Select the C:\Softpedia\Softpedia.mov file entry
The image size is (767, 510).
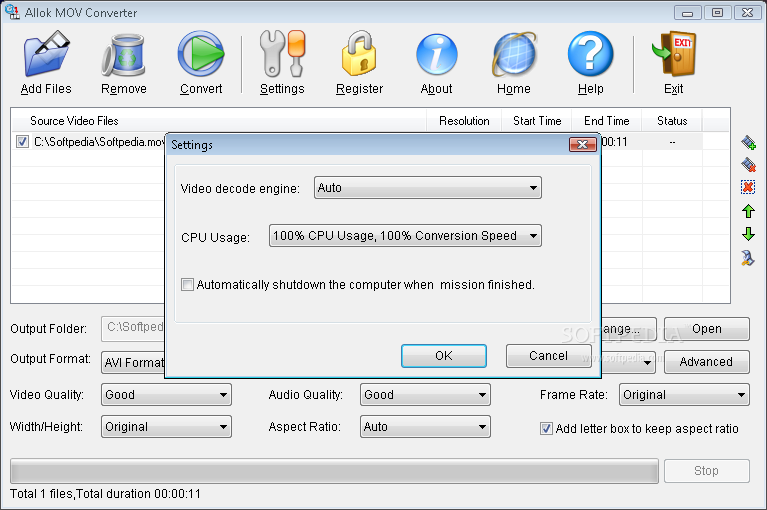[x=99, y=142]
